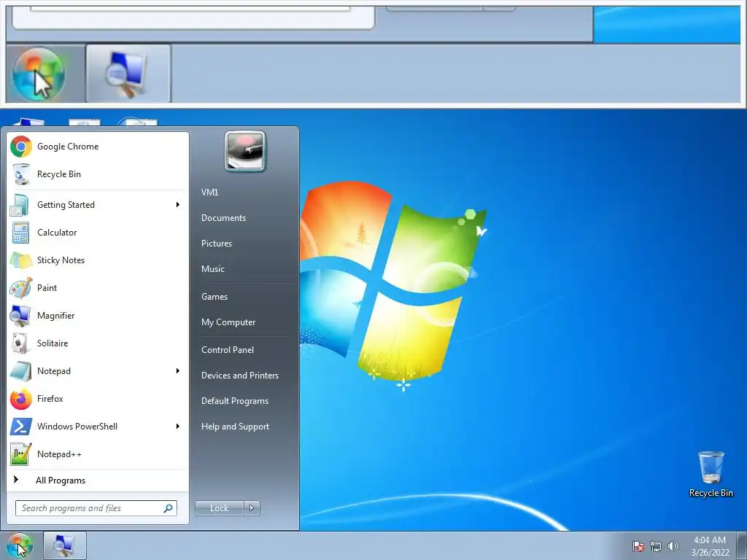Expand Getting Started submenu arrow
The height and width of the screenshot is (560, 747).
178,205
